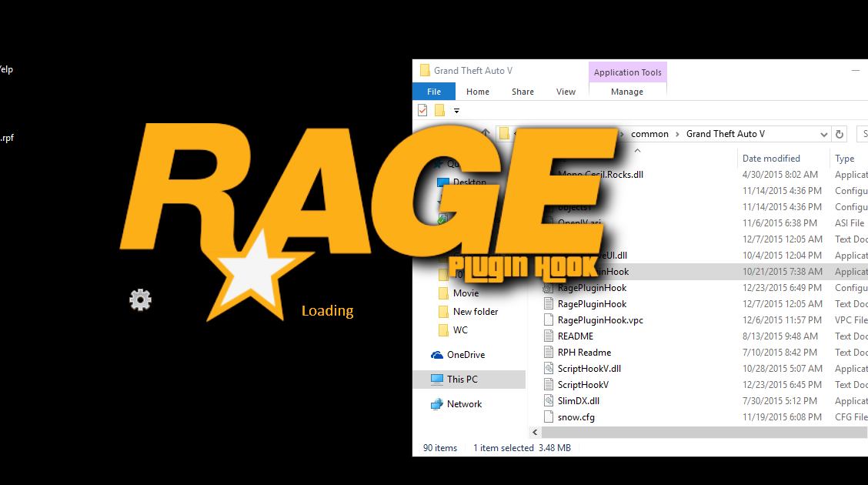Click the RagePluginHook text document icon
This screenshot has height=485, width=868.
coord(548,304)
